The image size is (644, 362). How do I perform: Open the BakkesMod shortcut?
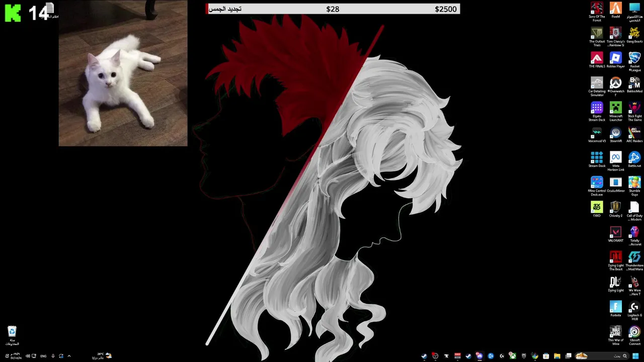tap(634, 85)
